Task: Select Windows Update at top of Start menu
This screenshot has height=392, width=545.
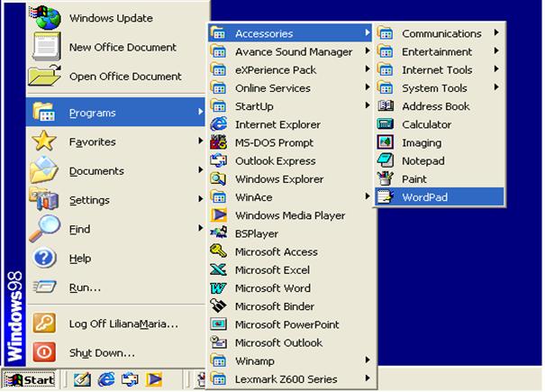Action: tap(111, 18)
